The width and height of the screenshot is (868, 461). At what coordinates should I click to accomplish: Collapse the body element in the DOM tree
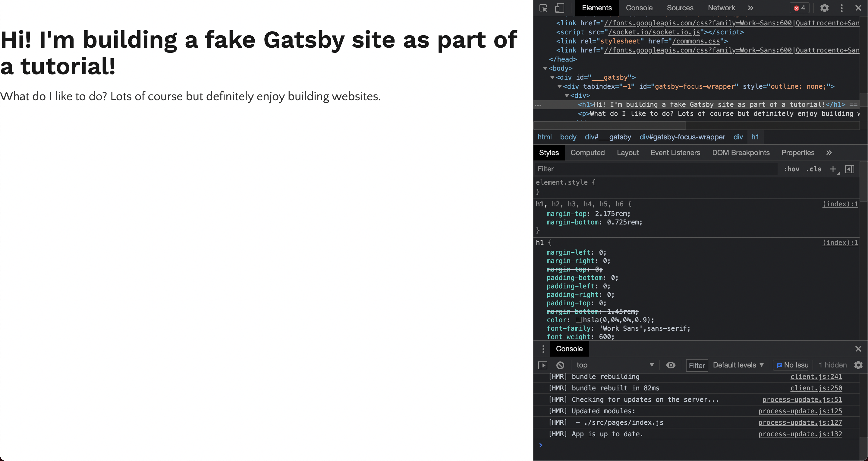coord(546,68)
